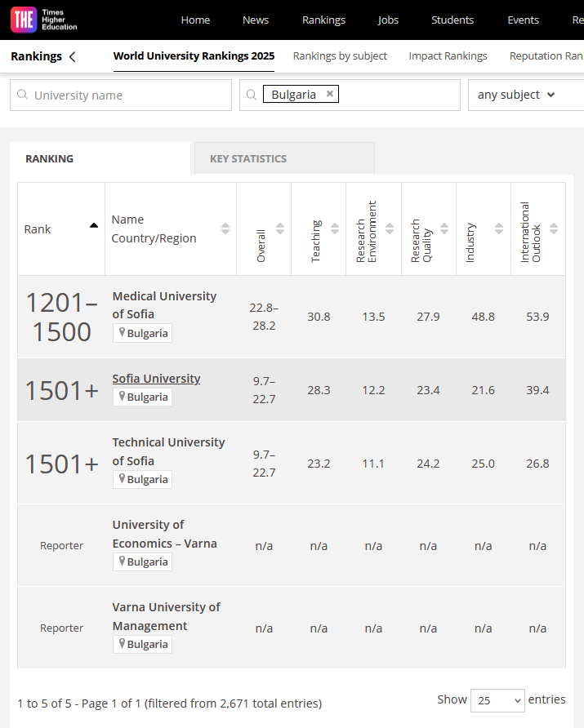Click the University name search field
584x728 pixels.
(x=121, y=95)
